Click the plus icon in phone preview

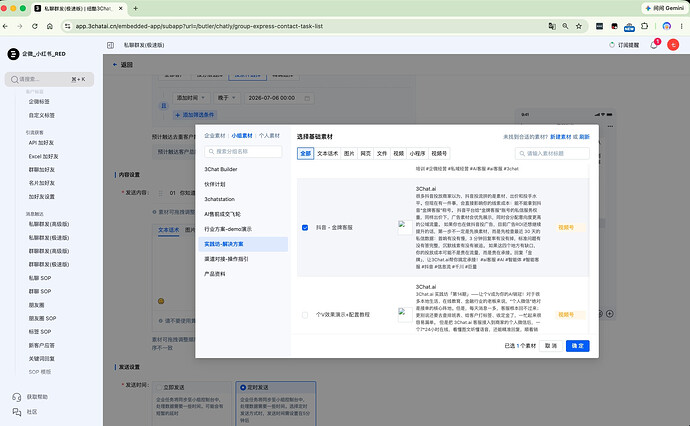tap(610, 314)
